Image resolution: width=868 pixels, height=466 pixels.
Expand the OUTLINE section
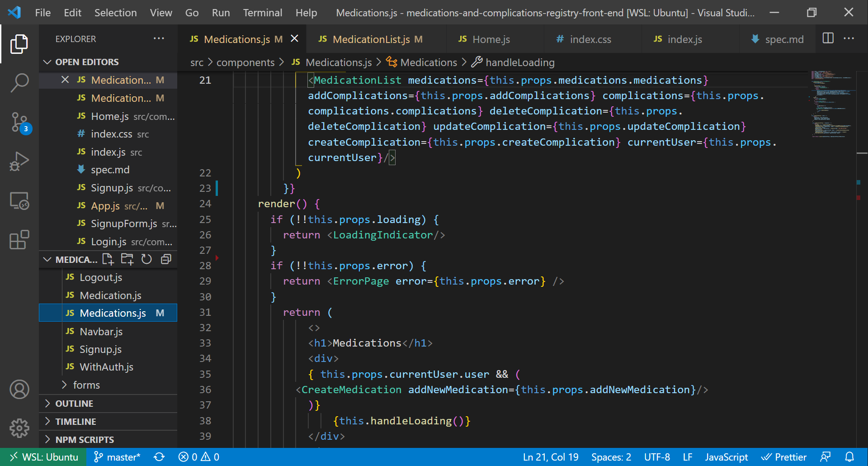(x=74, y=404)
